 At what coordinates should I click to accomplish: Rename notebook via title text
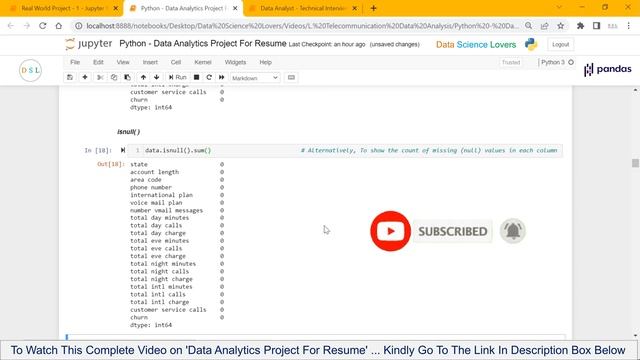pos(203,43)
